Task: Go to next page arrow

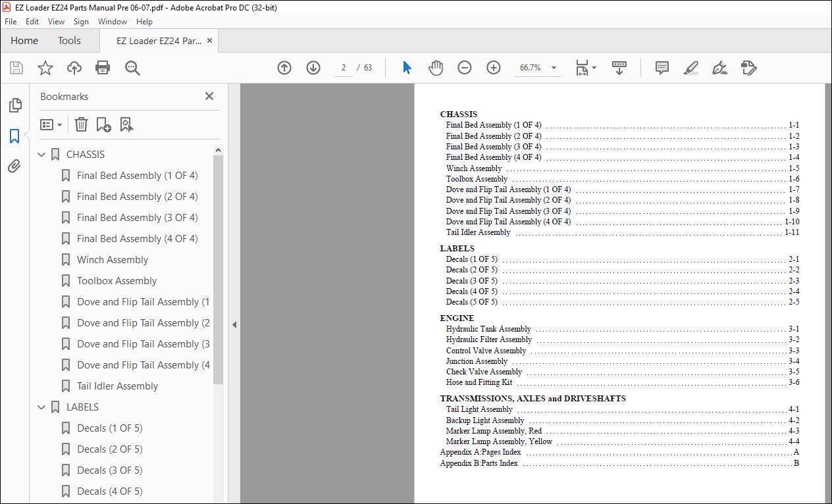Action: point(313,68)
